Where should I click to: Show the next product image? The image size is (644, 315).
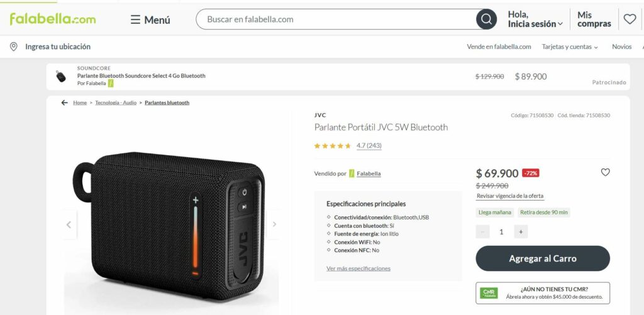[274, 224]
